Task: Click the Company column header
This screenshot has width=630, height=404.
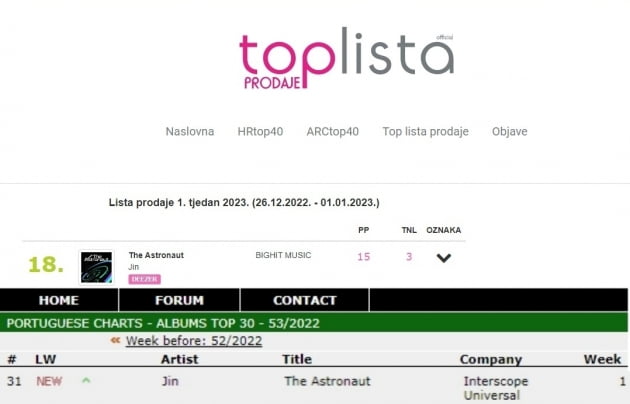Action: coord(491,359)
